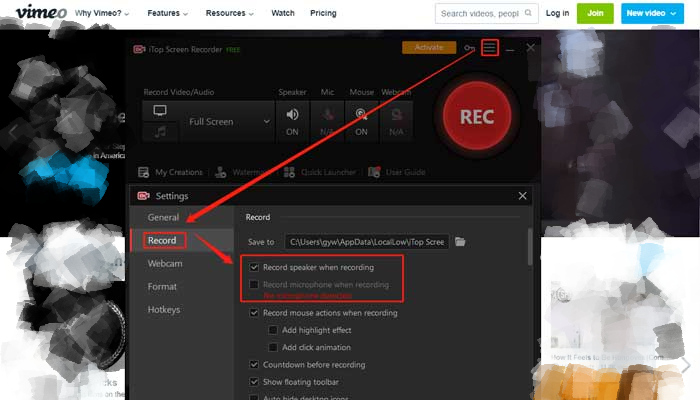Open the hamburger menu in iTop Screen Recorder
700x400 pixels.
tap(489, 48)
